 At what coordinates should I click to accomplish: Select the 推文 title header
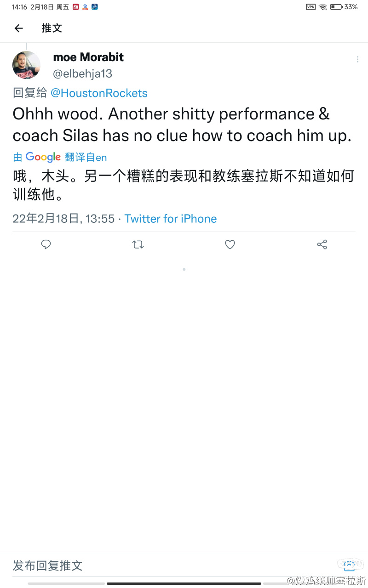tap(52, 28)
